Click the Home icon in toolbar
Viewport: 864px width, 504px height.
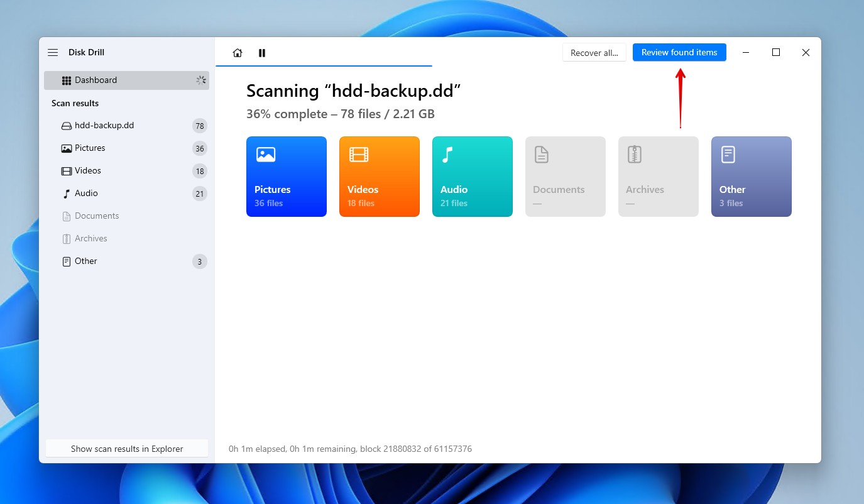coord(238,53)
